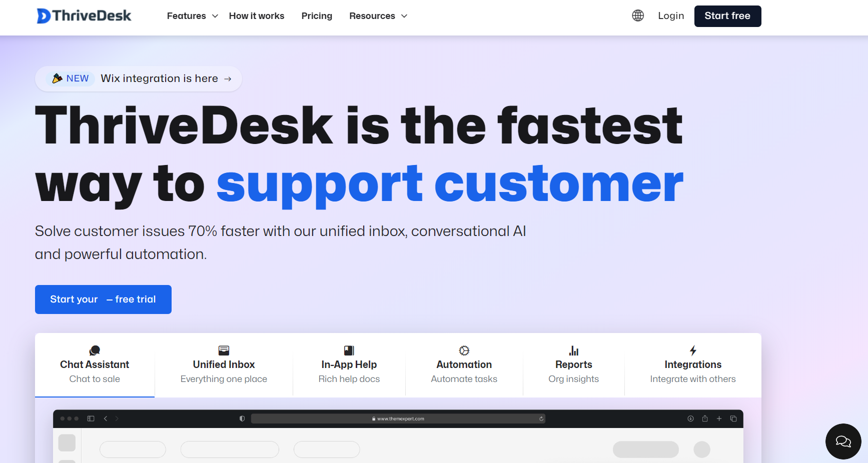This screenshot has width=868, height=463.
Task: Click the mockup browser address bar
Action: point(398,418)
